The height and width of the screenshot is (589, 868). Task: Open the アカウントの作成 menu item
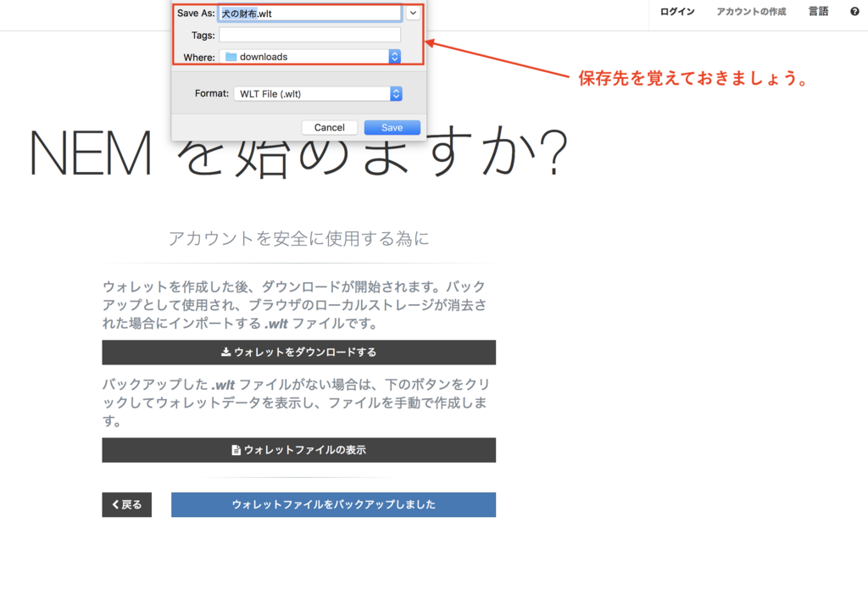tap(751, 12)
